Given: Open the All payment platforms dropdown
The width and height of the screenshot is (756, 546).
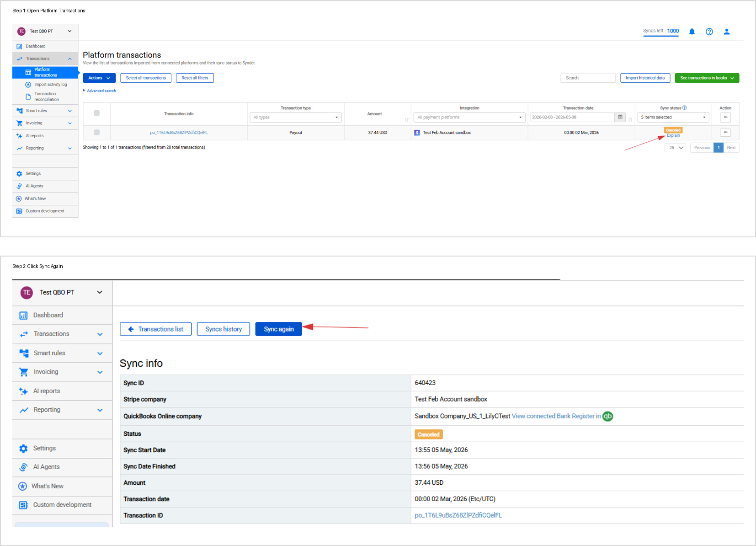Looking at the screenshot, I should tap(469, 118).
